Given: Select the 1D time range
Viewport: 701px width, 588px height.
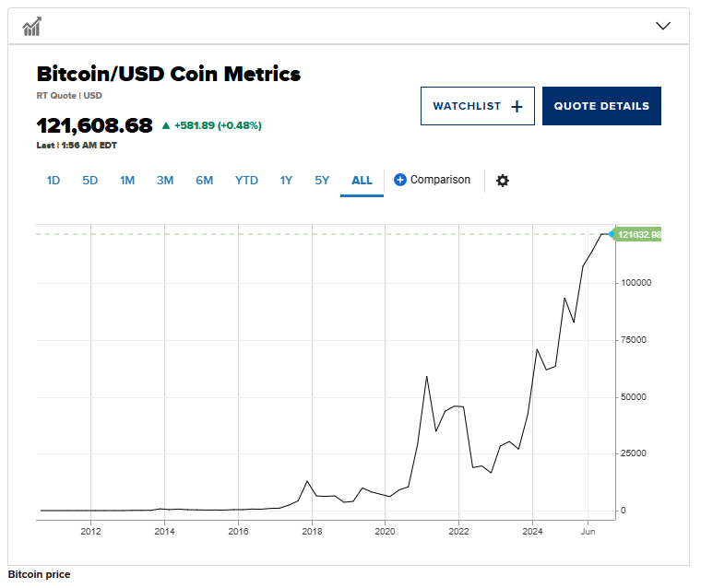Looking at the screenshot, I should tap(53, 181).
